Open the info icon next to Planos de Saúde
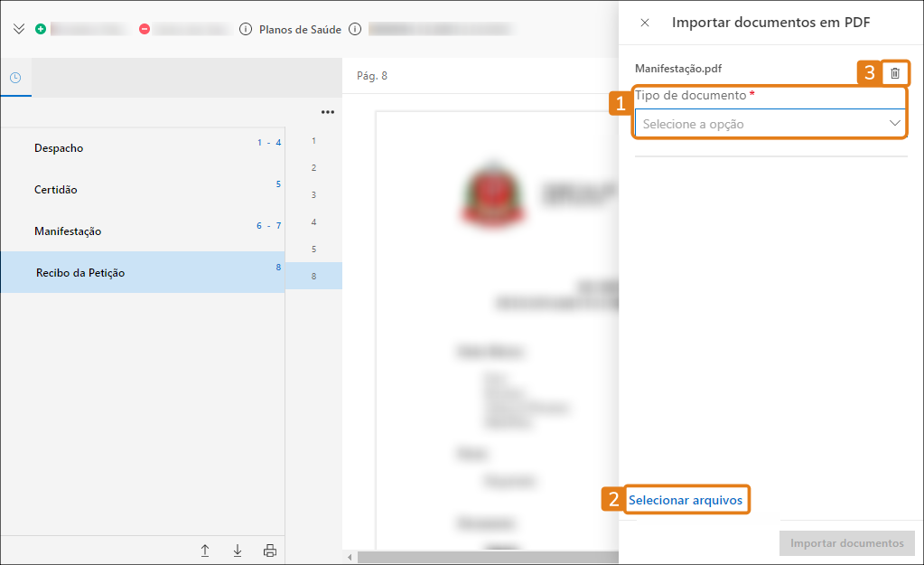Image resolution: width=924 pixels, height=565 pixels. click(x=244, y=28)
